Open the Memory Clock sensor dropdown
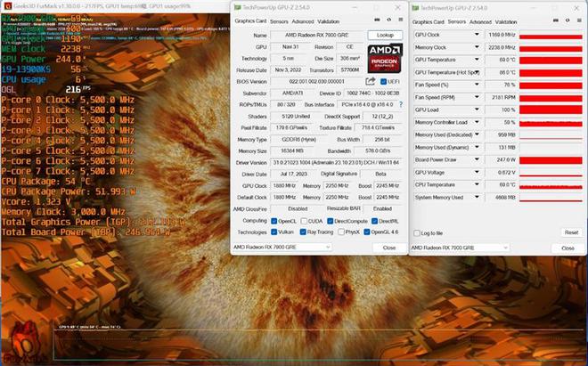Screen dimensions: 588x366 pos(477,47)
